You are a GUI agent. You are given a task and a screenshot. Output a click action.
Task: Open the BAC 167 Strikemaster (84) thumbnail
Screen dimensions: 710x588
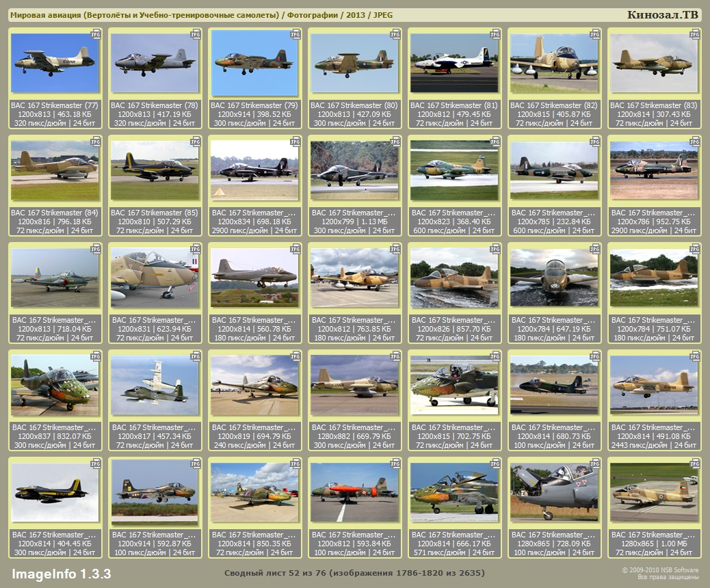(x=55, y=171)
